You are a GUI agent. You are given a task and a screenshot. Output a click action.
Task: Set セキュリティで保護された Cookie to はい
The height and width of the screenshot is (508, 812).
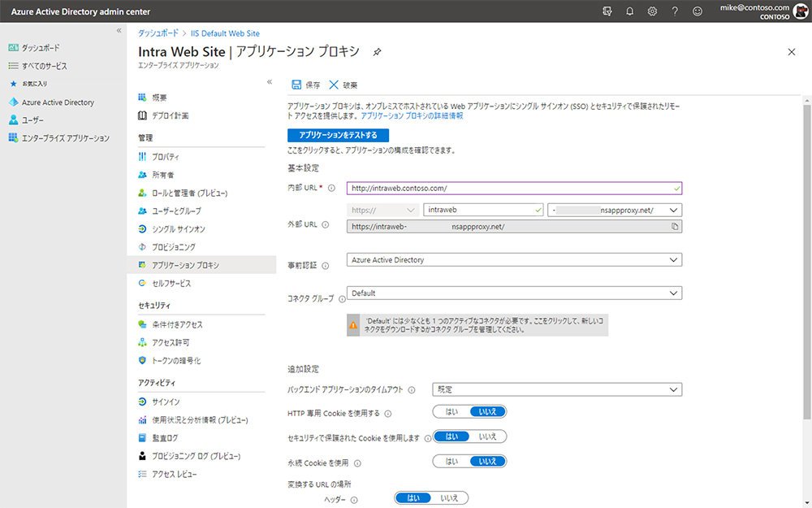451,436
